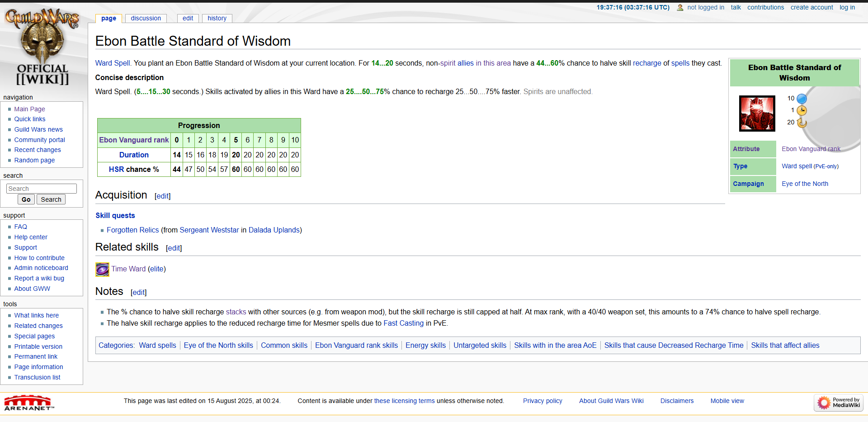Screen dimensions: 868x422
Task: Switch to Mobile view
Action: pos(727,401)
